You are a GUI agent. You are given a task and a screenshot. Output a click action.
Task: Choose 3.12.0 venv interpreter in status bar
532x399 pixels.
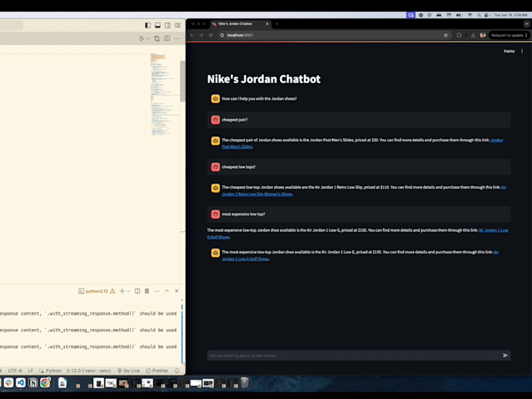coord(88,370)
